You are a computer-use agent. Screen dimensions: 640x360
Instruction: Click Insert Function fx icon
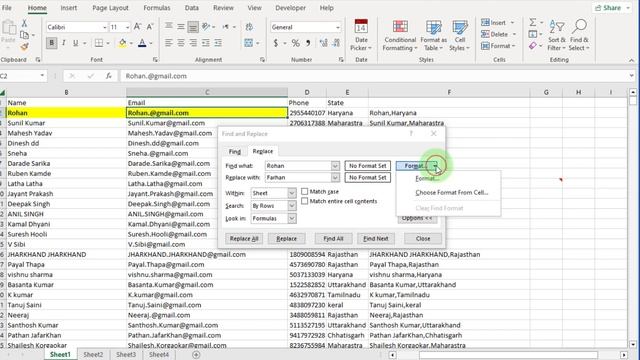[109, 76]
